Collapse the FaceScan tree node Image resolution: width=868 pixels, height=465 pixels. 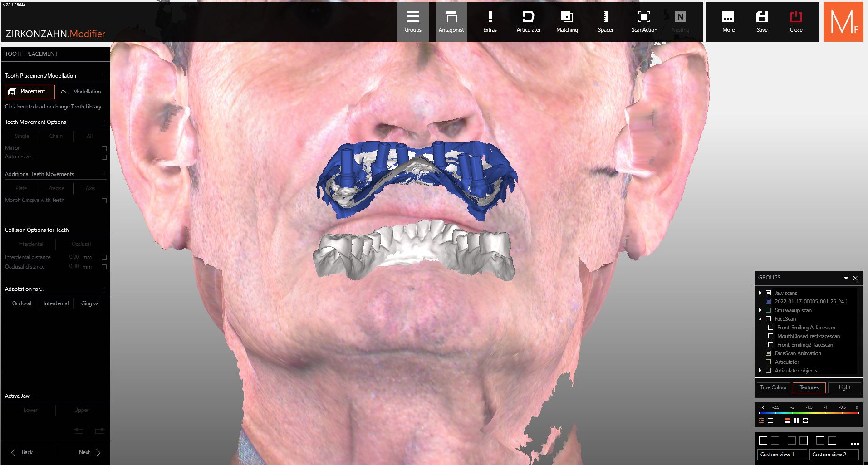pyautogui.click(x=760, y=319)
